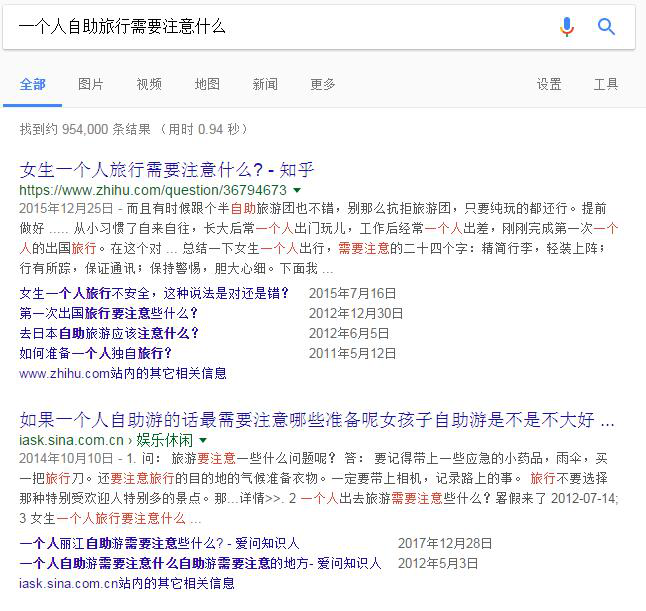
Task: Click the search query input field
Action: (x=280, y=27)
